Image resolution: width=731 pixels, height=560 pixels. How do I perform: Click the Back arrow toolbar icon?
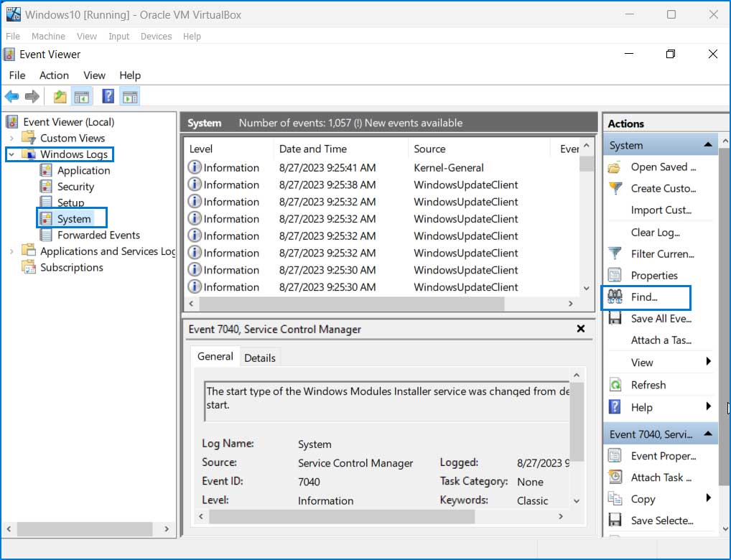[11, 96]
